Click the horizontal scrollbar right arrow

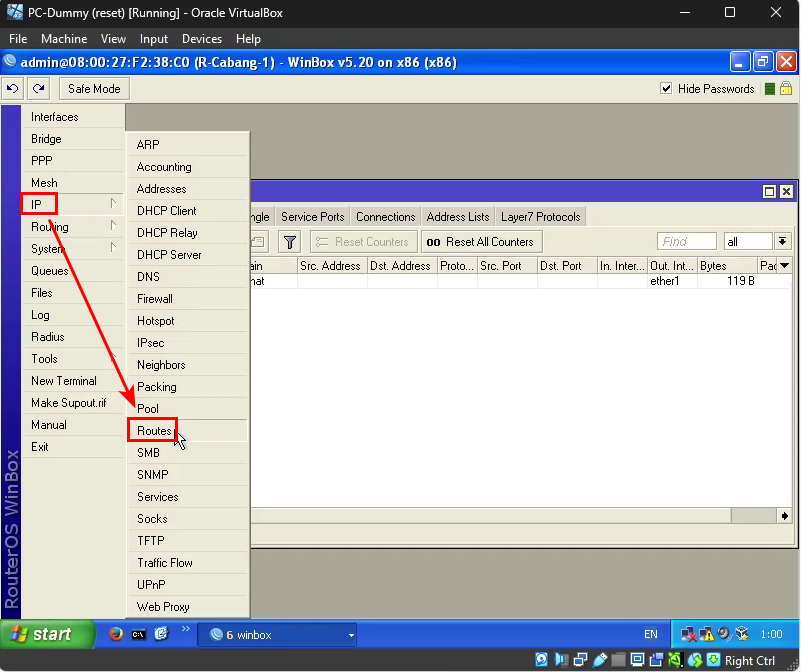click(784, 516)
